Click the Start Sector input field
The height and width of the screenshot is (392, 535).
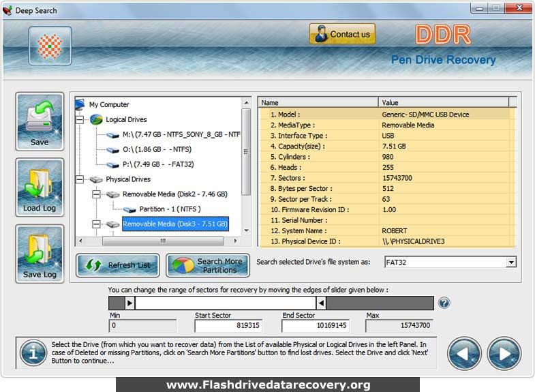228,325
